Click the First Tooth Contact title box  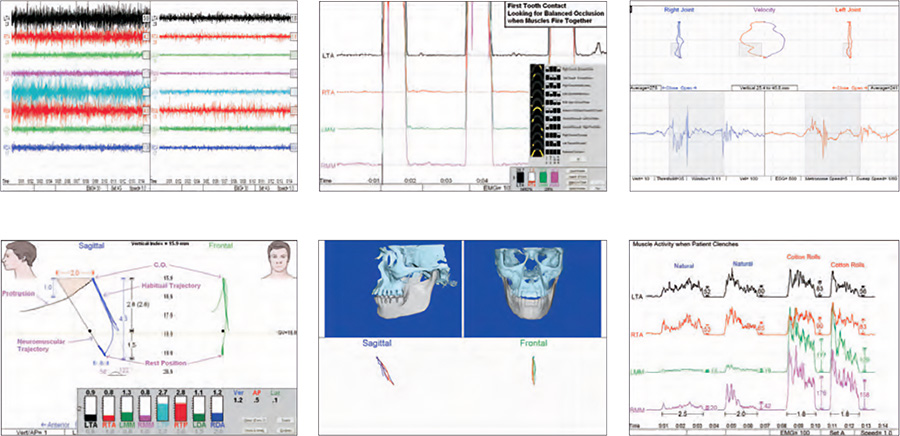click(x=556, y=14)
